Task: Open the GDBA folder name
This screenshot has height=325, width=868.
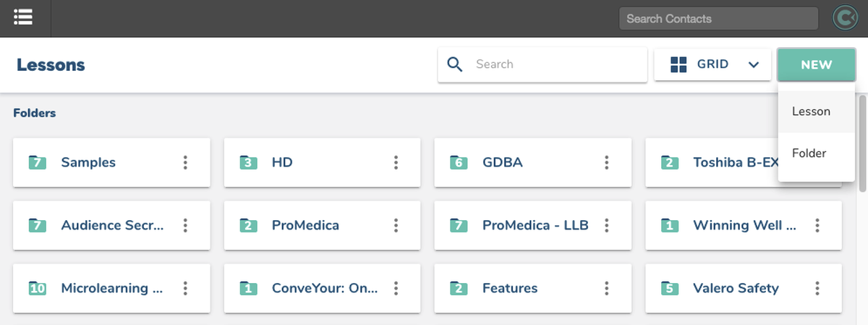Action: [503, 163]
